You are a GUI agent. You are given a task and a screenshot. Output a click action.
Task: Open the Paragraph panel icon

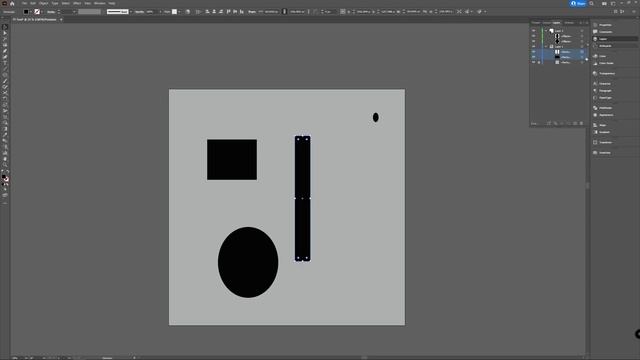click(x=595, y=91)
